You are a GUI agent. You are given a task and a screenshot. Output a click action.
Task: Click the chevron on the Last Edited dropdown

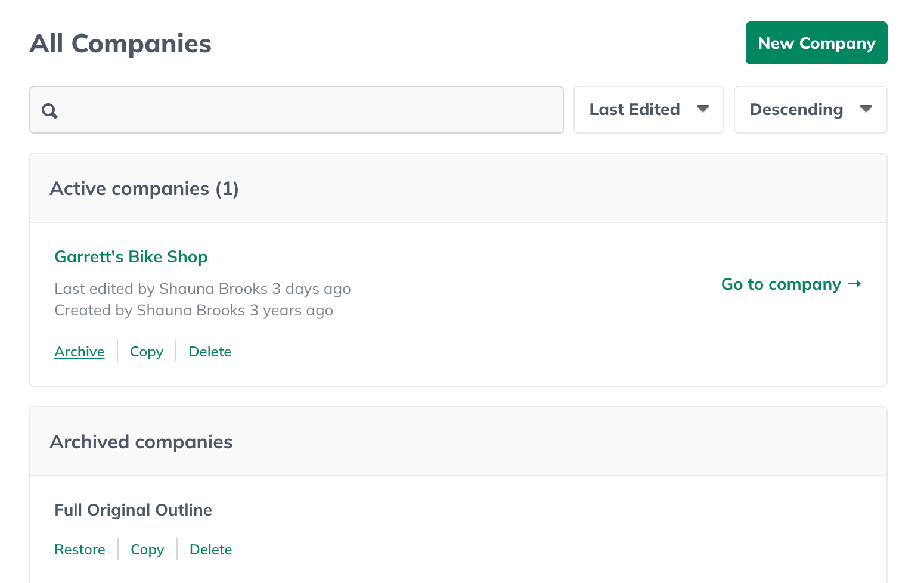click(x=703, y=109)
